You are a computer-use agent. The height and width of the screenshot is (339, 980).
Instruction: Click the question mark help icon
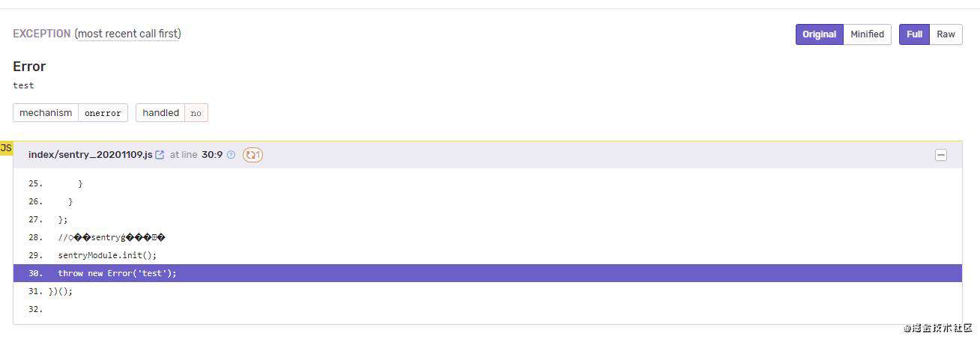point(231,155)
